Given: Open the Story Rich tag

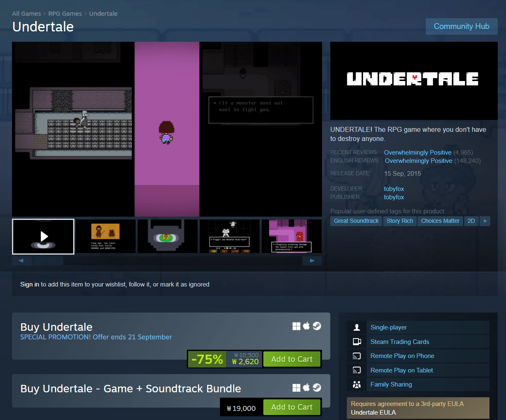Looking at the screenshot, I should 400,221.
